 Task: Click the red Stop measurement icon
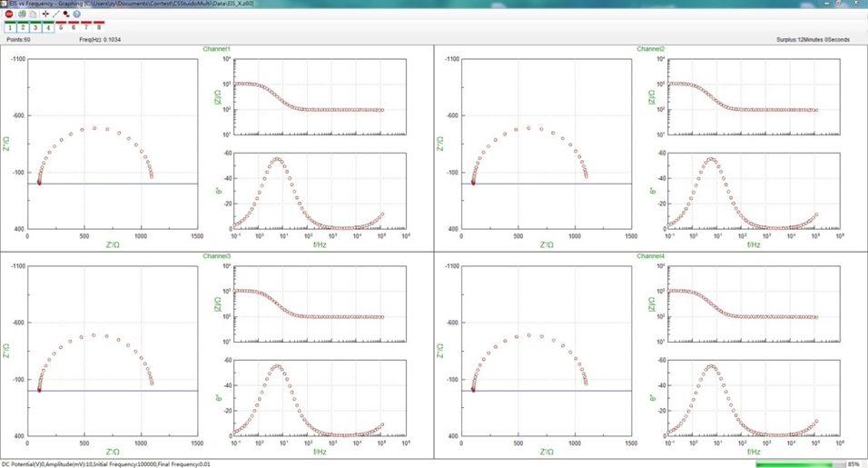(9, 15)
